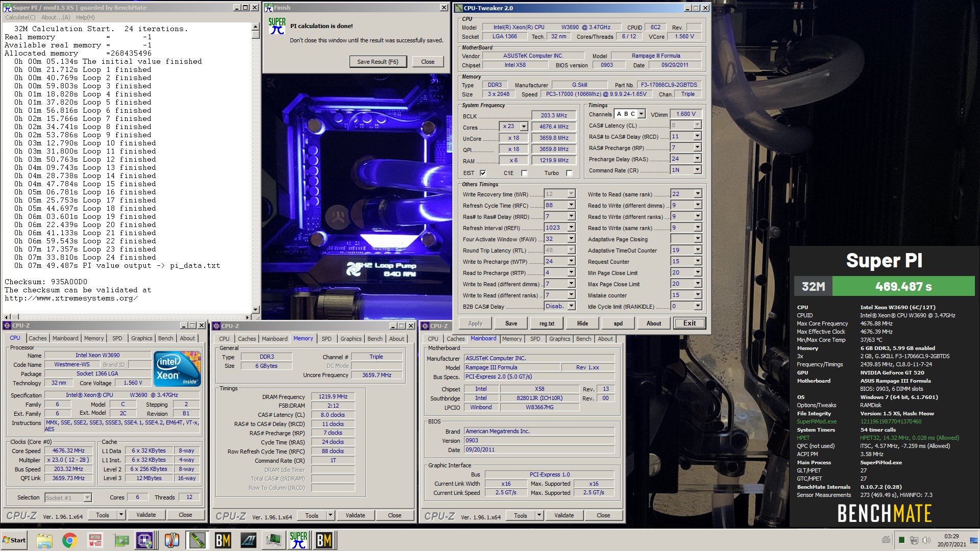The image size is (980, 551).
Task: Switch to the CPU-Tweaker RAM stick taskbar icon
Action: tap(197, 540)
